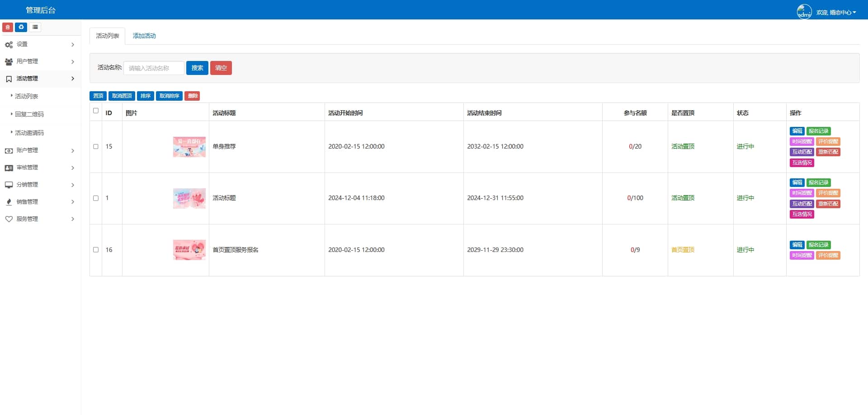
Task: Click 编辑 for the 单身推荐 activity
Action: coord(797,131)
